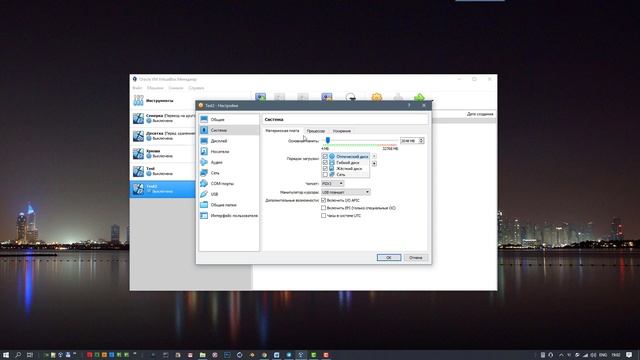Viewport: 640px width, 360px height.
Task: Click the Дата создания column header
Action: [480, 114]
